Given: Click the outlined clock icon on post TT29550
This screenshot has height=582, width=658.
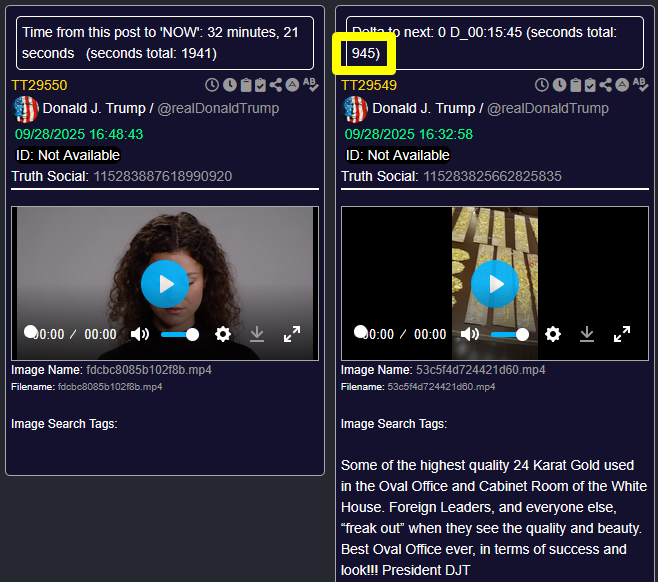Looking at the screenshot, I should click(212, 85).
